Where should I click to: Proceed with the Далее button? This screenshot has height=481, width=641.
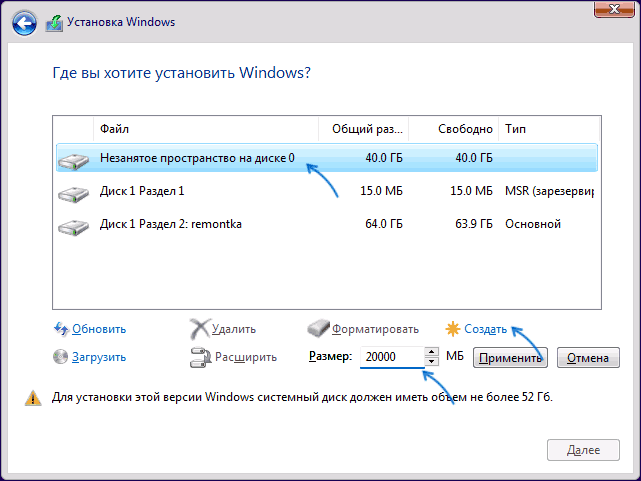pyautogui.click(x=583, y=450)
